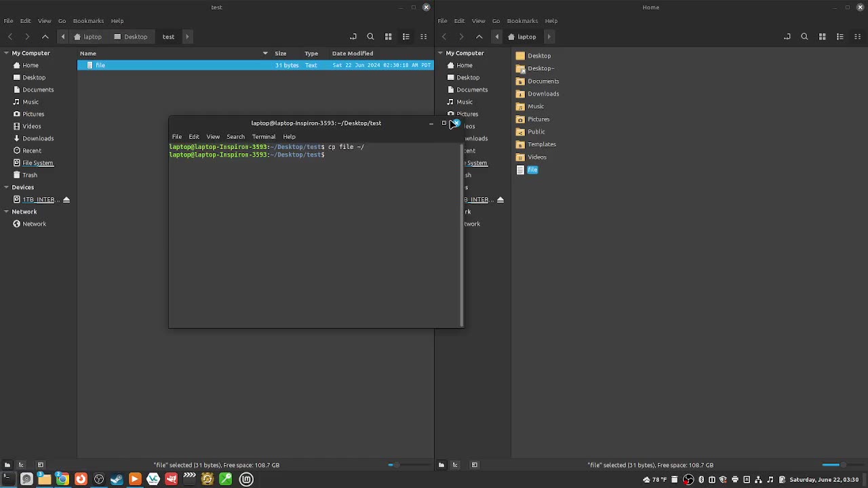Click the test breadcrumb button
The width and height of the screenshot is (868, 488).
[x=168, y=37]
